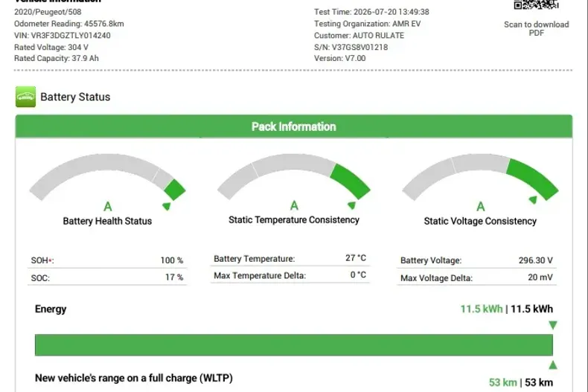This screenshot has height=392, width=588.
Task: Click the green '53 km' range value
Action: (503, 382)
